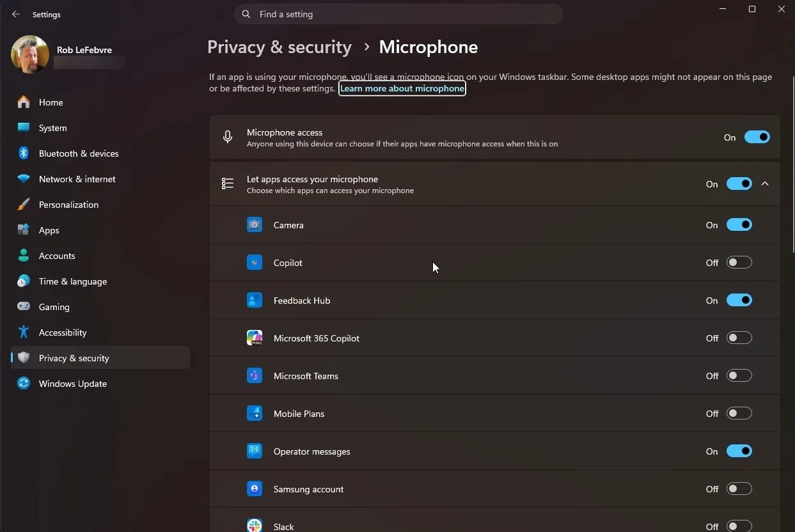The width and height of the screenshot is (795, 532).
Task: Enable the Mobile Plans microphone toggle
Action: (x=739, y=414)
